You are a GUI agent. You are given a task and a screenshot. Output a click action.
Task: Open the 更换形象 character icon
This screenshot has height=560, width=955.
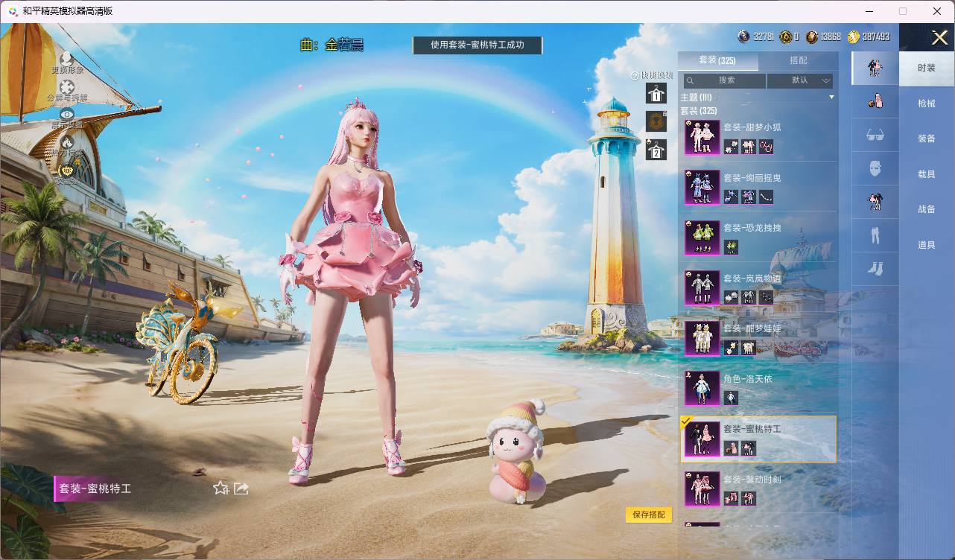[66, 58]
